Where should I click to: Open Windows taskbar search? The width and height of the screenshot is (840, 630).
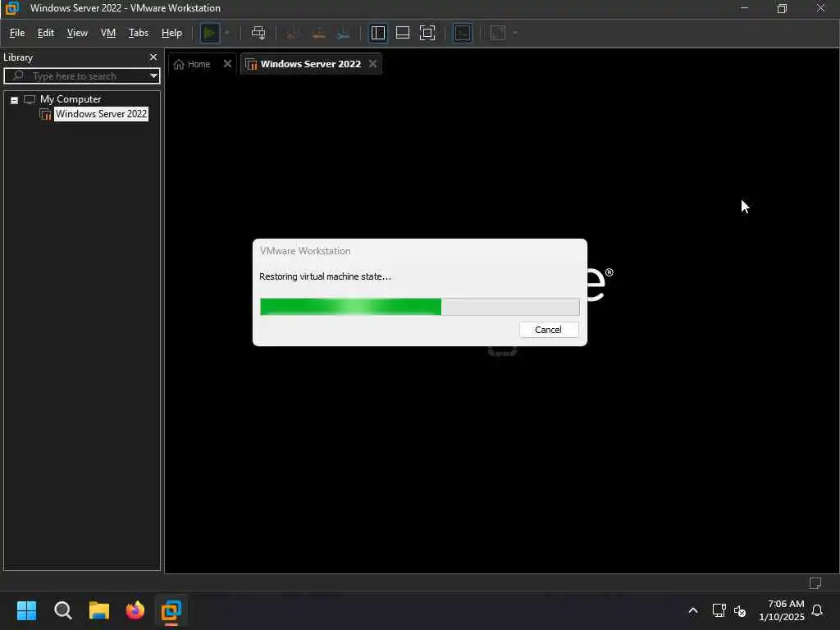tap(62, 610)
